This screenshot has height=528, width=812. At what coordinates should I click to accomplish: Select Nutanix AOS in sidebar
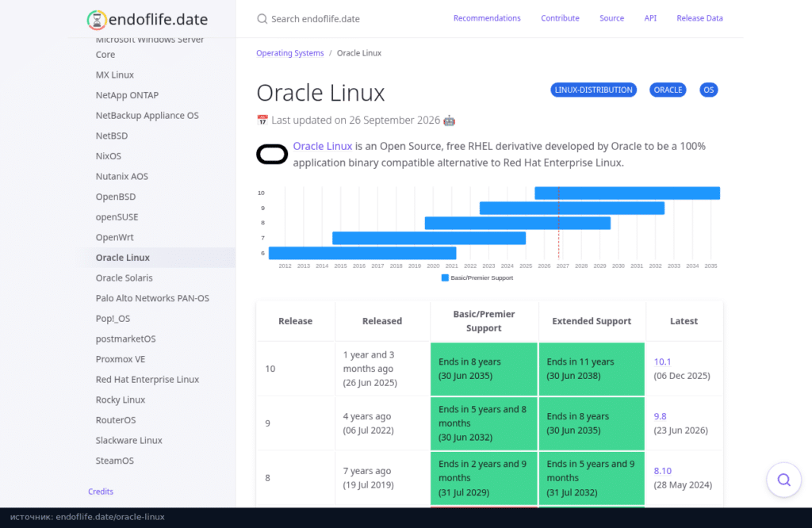pyautogui.click(x=121, y=177)
